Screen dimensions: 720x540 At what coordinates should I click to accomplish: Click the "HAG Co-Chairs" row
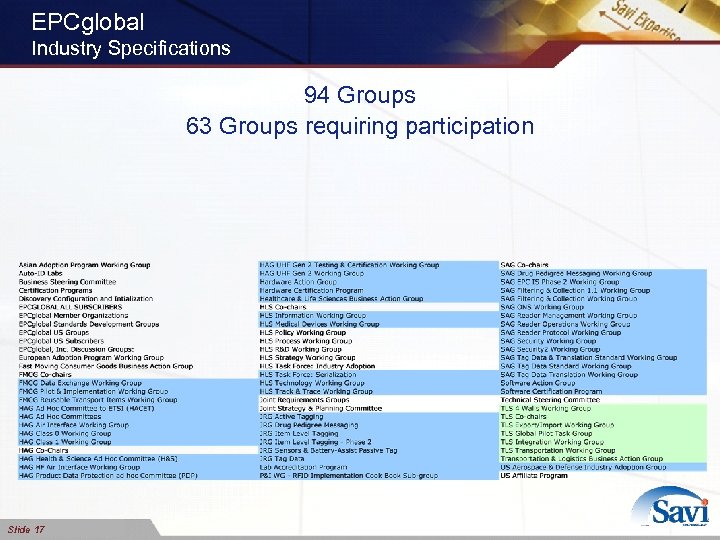click(43, 450)
